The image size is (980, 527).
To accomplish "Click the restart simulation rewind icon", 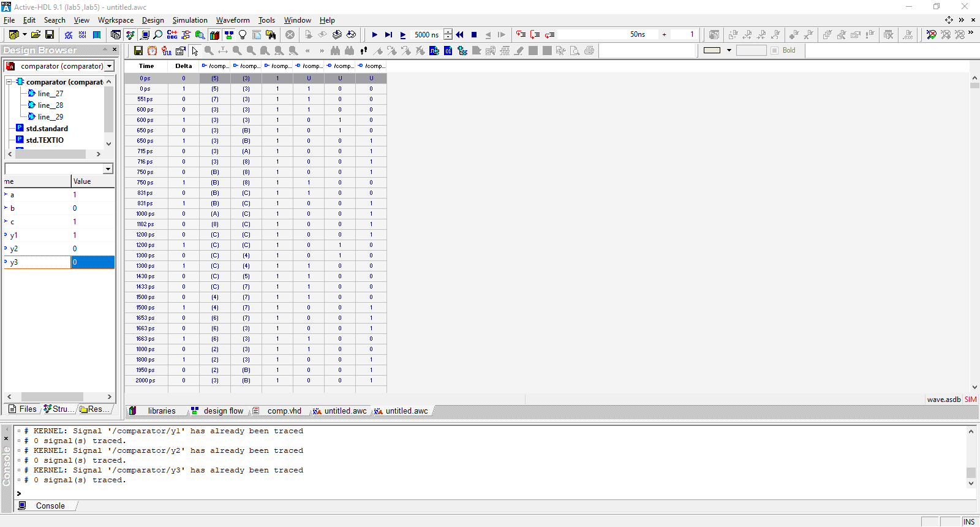I will point(459,35).
